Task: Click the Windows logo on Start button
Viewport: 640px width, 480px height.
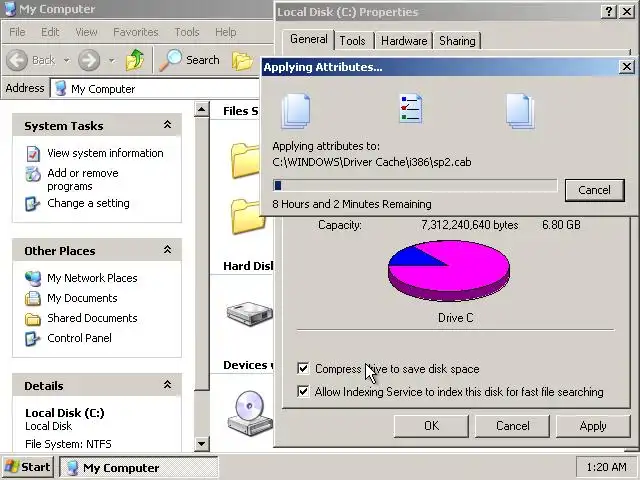Action: [x=12, y=467]
